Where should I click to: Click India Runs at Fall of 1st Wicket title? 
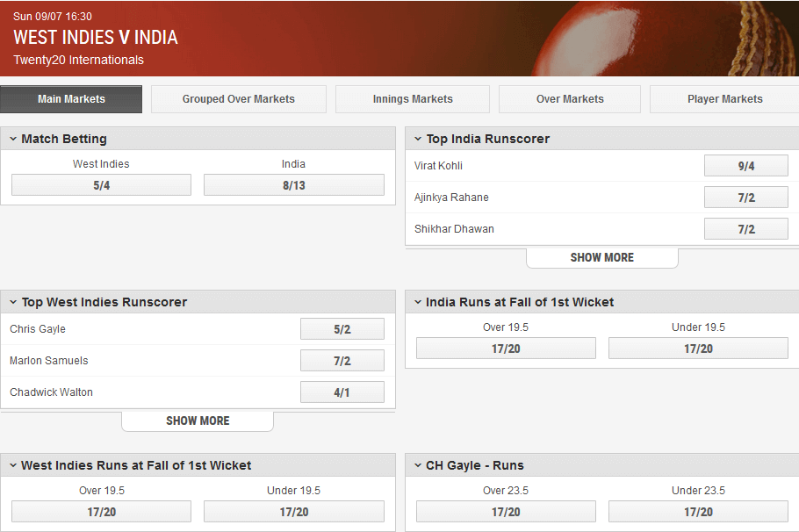pyautogui.click(x=520, y=302)
